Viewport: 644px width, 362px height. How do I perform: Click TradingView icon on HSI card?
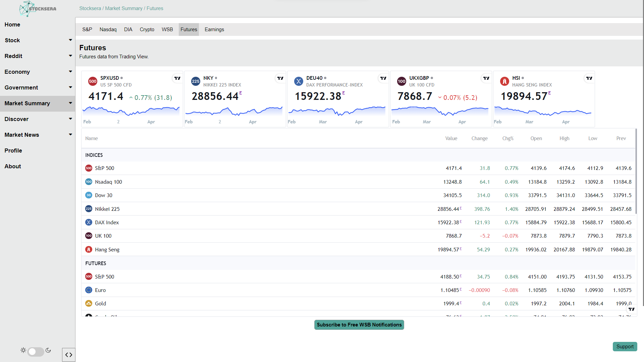click(x=589, y=78)
